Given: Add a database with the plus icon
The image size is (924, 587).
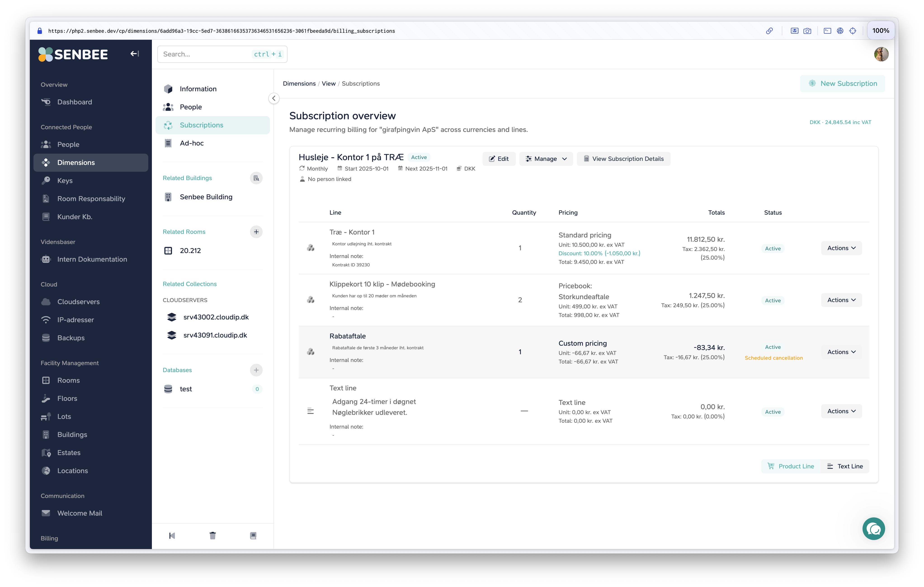Looking at the screenshot, I should (256, 370).
